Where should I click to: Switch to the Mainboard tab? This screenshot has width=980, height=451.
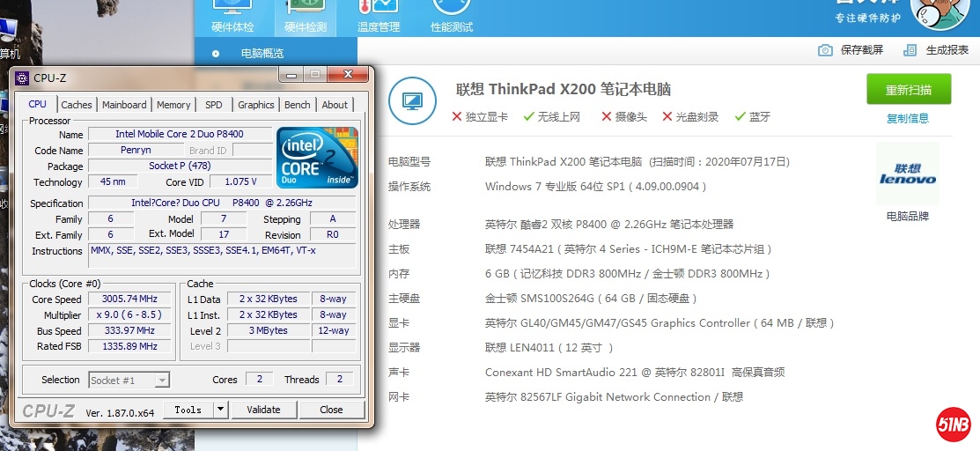pyautogui.click(x=124, y=105)
